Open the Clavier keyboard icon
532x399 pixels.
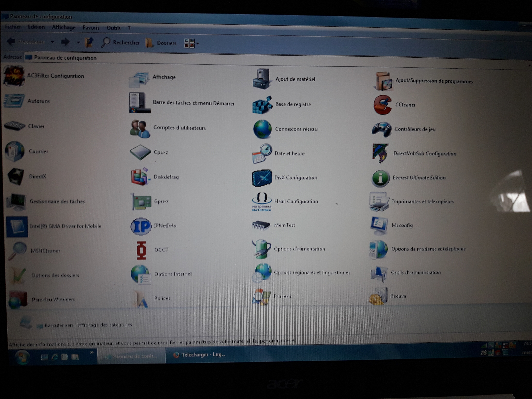(x=15, y=126)
